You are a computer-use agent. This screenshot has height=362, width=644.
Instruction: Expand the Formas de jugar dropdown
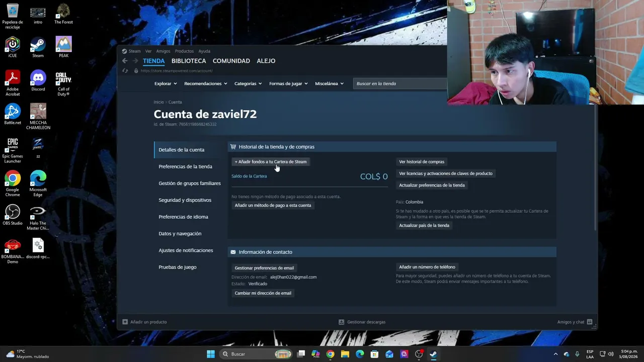coord(288,83)
